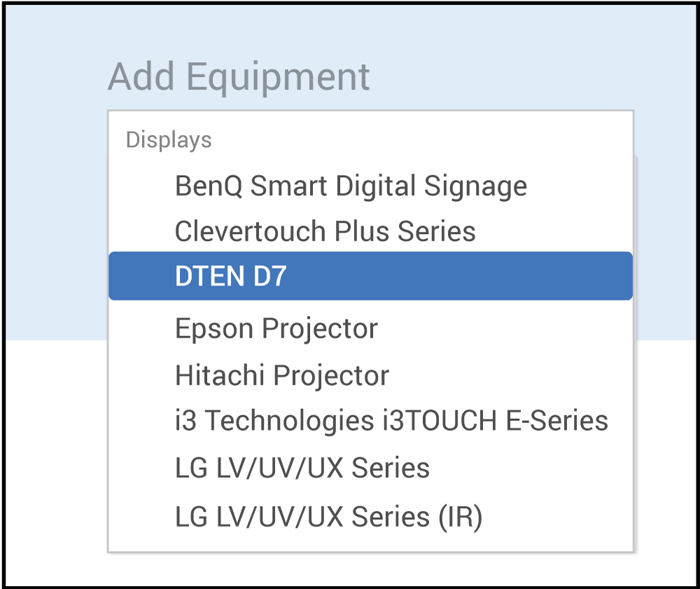This screenshot has width=700, height=589.
Task: Pick the BenQ display entry
Action: [351, 186]
